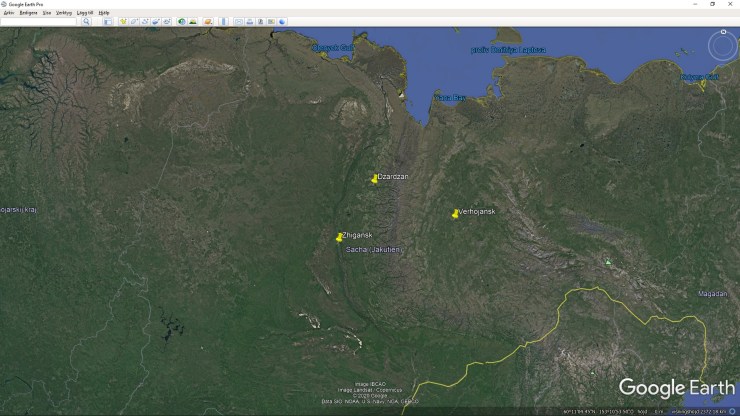740x416 pixels.
Task: Open the Hjälp menu
Action: pyautogui.click(x=104, y=13)
